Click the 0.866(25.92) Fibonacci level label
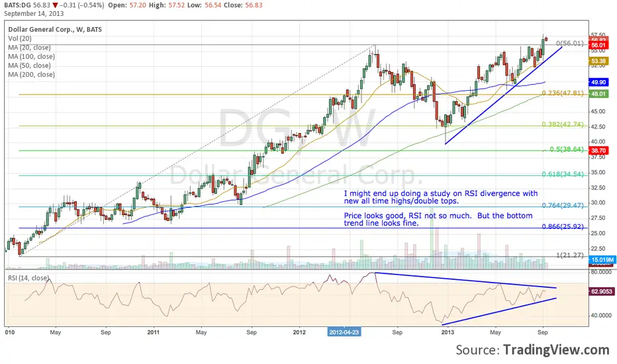 [563, 226]
